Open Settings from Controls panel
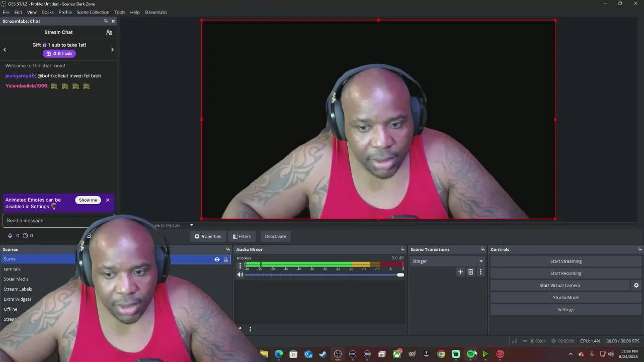The height and width of the screenshot is (362, 644). pyautogui.click(x=566, y=310)
